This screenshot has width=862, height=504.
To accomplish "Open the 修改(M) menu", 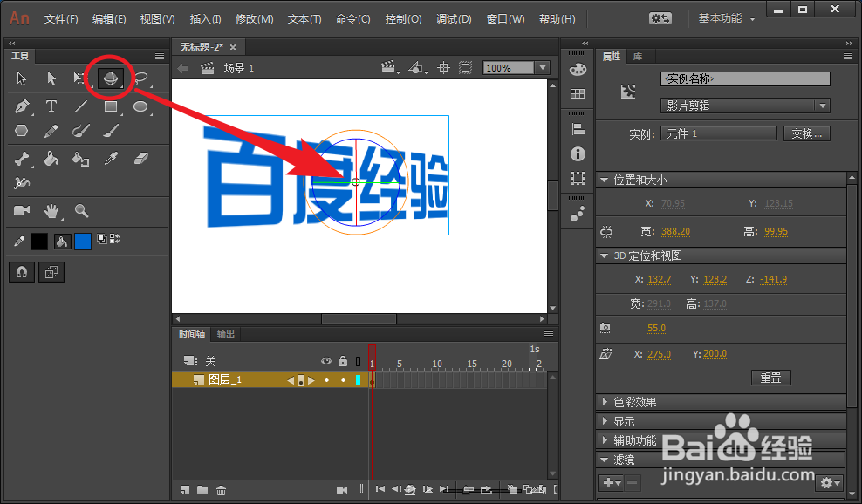I will pos(255,19).
